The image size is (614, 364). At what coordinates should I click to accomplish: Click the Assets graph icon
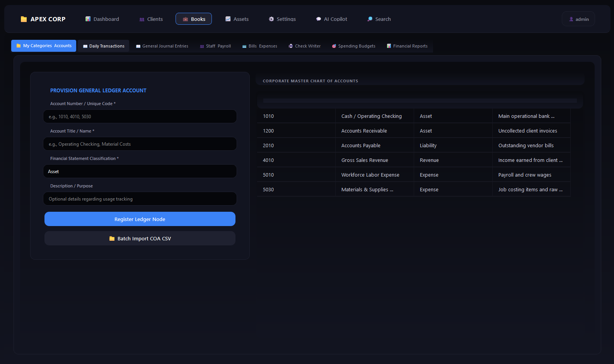[228, 19]
